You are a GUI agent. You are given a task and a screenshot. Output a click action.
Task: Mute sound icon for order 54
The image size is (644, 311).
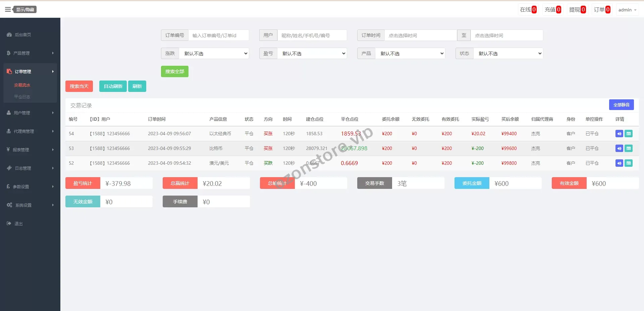[619, 134]
